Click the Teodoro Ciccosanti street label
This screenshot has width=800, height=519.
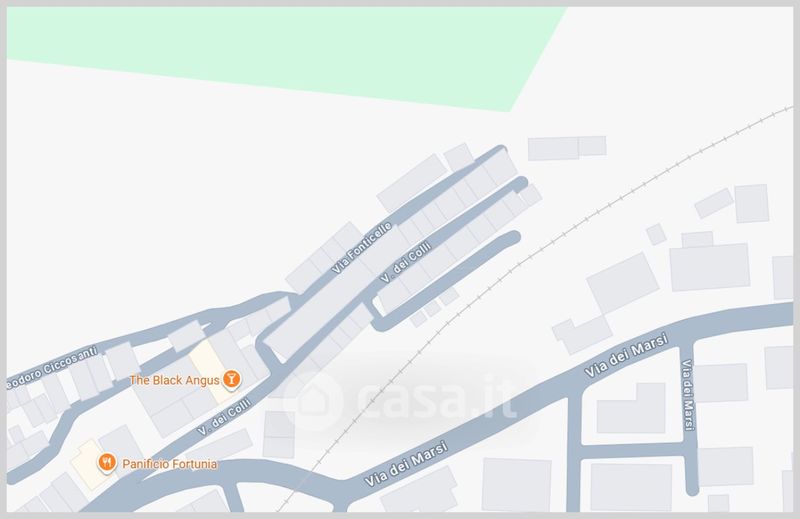[52, 368]
